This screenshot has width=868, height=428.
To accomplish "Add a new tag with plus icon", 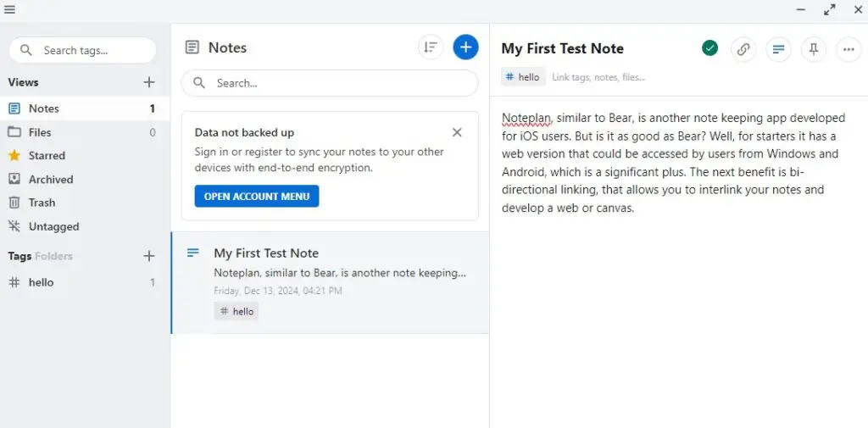I will [149, 256].
